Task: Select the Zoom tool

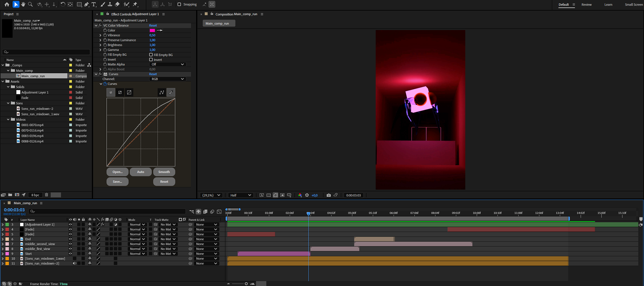Action: pos(30,4)
